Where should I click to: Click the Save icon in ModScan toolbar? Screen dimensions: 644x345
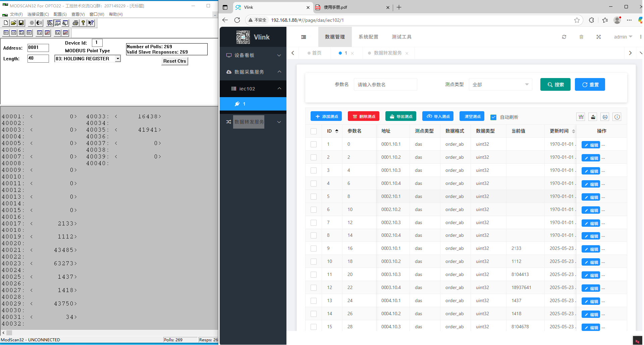21,23
